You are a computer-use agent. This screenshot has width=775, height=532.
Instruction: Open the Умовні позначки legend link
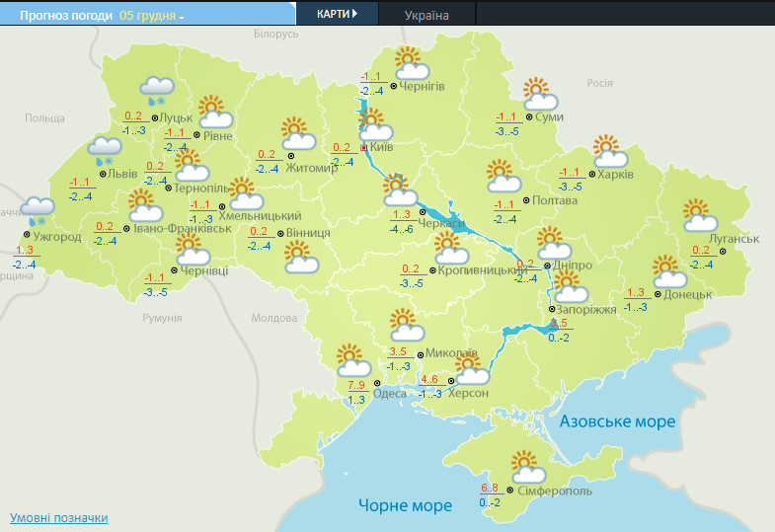pos(58,518)
